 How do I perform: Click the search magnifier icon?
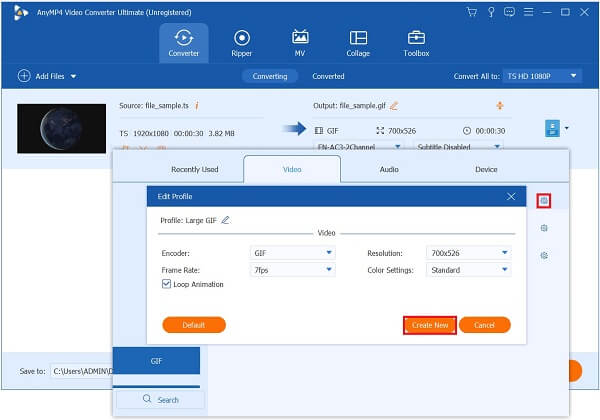(147, 399)
